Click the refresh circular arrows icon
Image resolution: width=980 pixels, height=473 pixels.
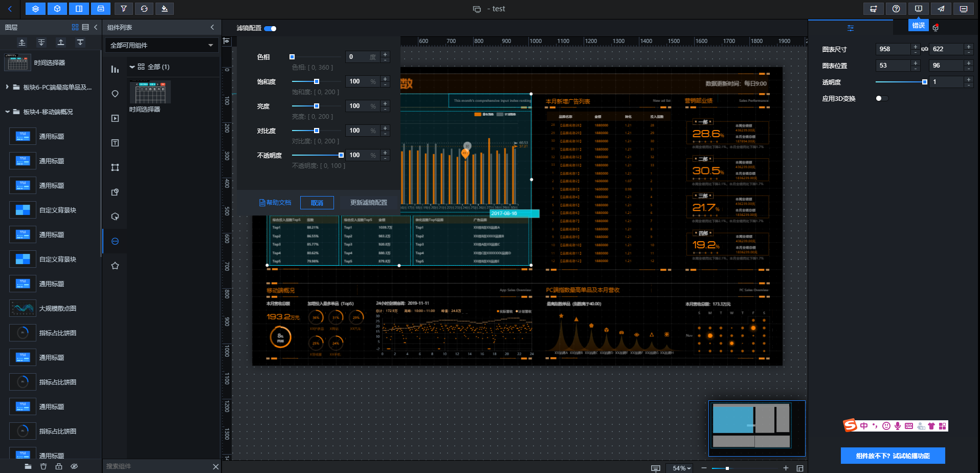[144, 9]
